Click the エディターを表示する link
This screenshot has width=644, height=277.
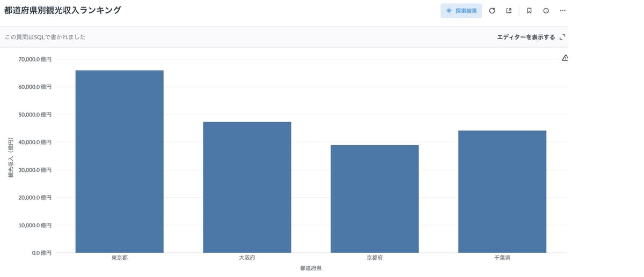525,37
